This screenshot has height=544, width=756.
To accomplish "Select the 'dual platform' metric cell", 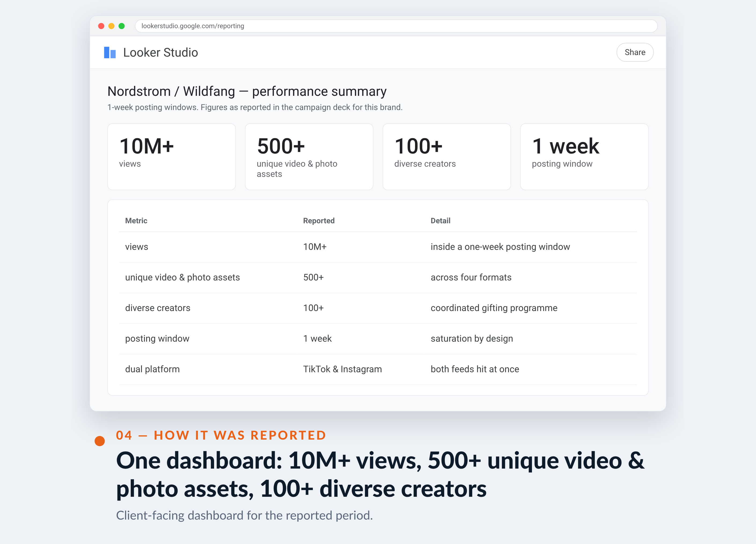I will (152, 369).
